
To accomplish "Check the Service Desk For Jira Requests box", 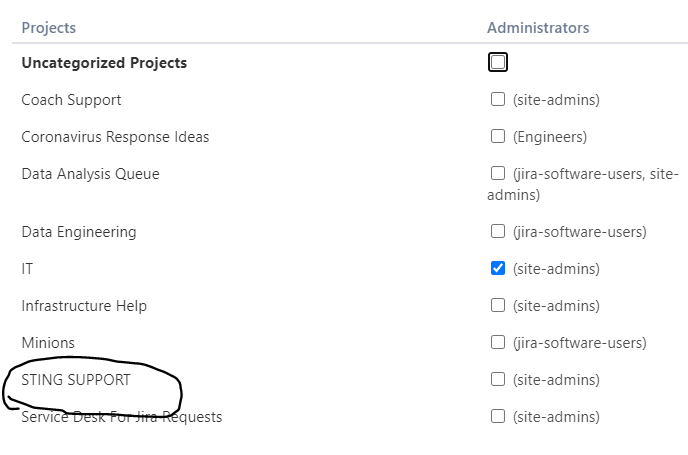I will pos(498,416).
